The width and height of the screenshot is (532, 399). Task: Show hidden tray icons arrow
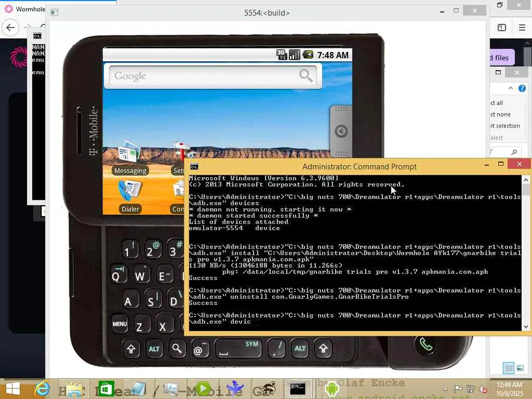coord(445,389)
